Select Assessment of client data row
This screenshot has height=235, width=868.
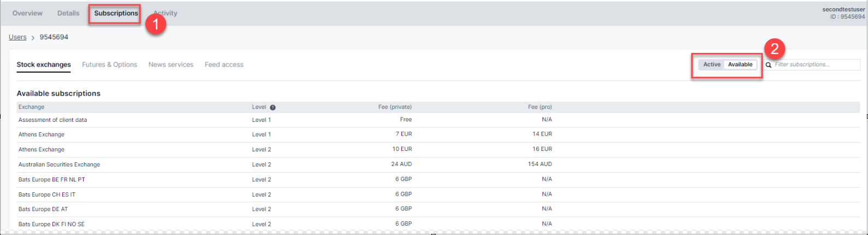coord(52,120)
